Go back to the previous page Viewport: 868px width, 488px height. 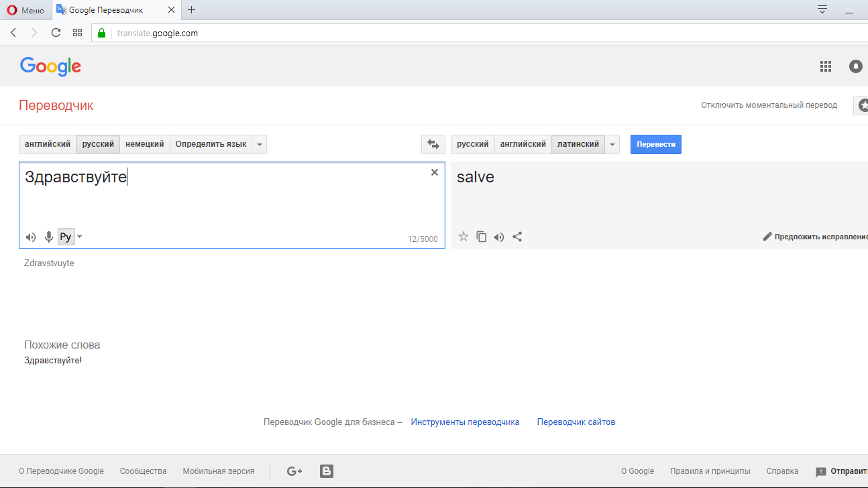[x=13, y=32]
